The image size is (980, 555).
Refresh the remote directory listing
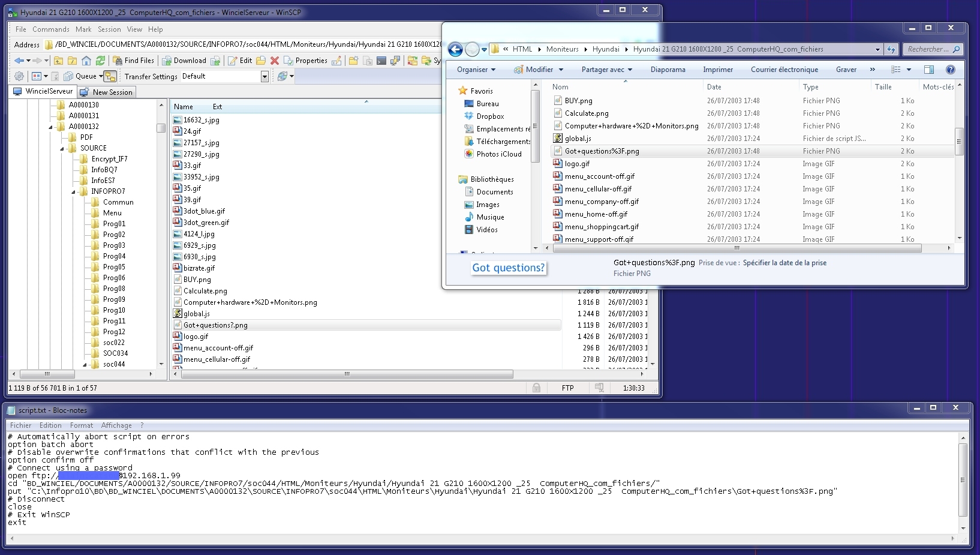pyautogui.click(x=100, y=61)
